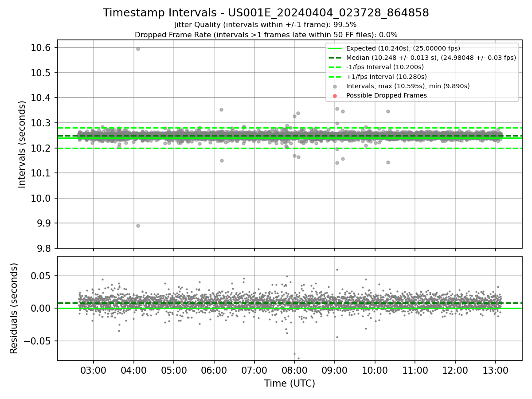The width and height of the screenshot is (532, 399).
Task: Click the 'Residuals (seconds)' y-axis label
Action: coord(14,308)
